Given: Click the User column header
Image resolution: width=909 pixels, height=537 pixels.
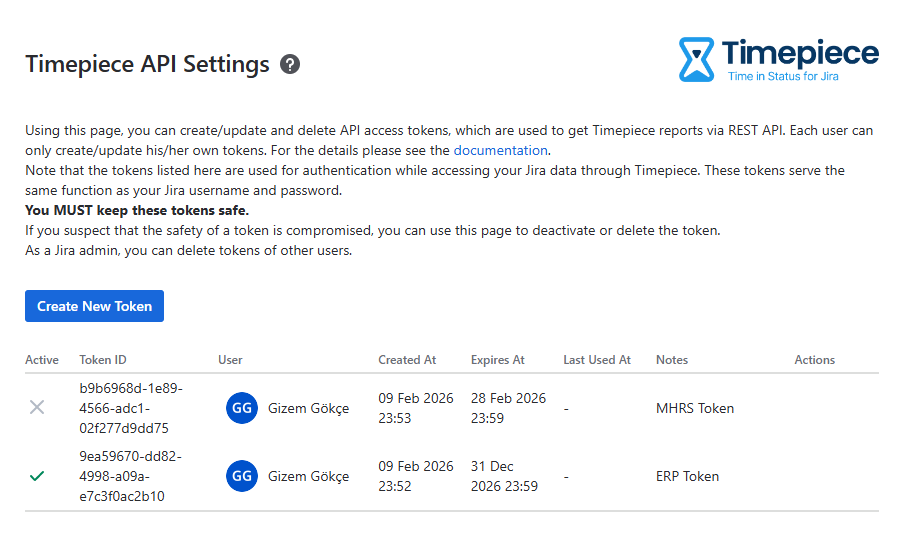Looking at the screenshot, I should click(230, 360).
